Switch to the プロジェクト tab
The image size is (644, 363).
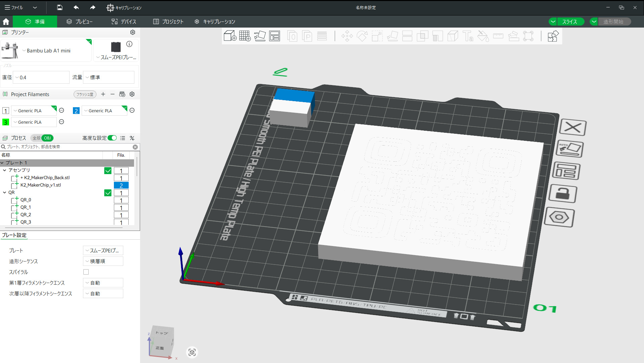pyautogui.click(x=168, y=22)
